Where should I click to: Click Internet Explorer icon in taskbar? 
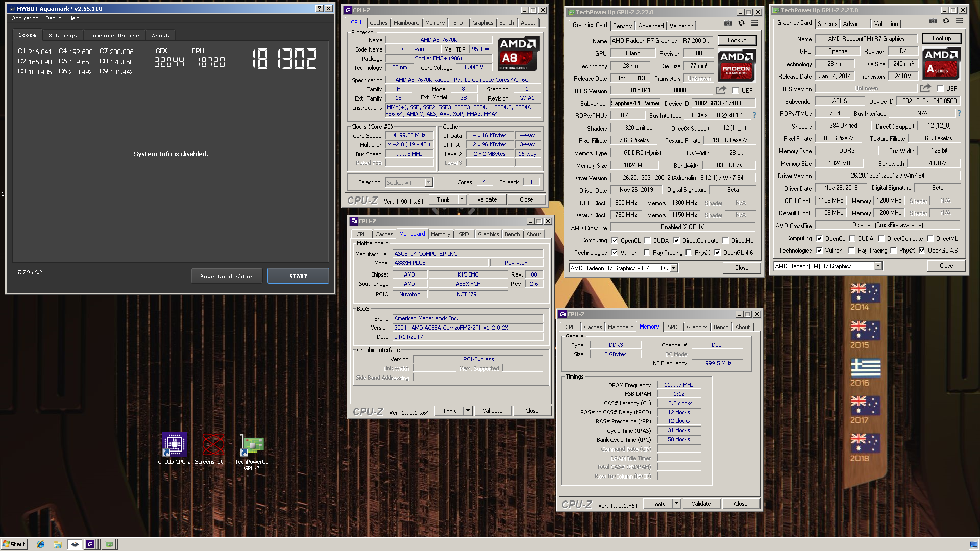pyautogui.click(x=41, y=544)
